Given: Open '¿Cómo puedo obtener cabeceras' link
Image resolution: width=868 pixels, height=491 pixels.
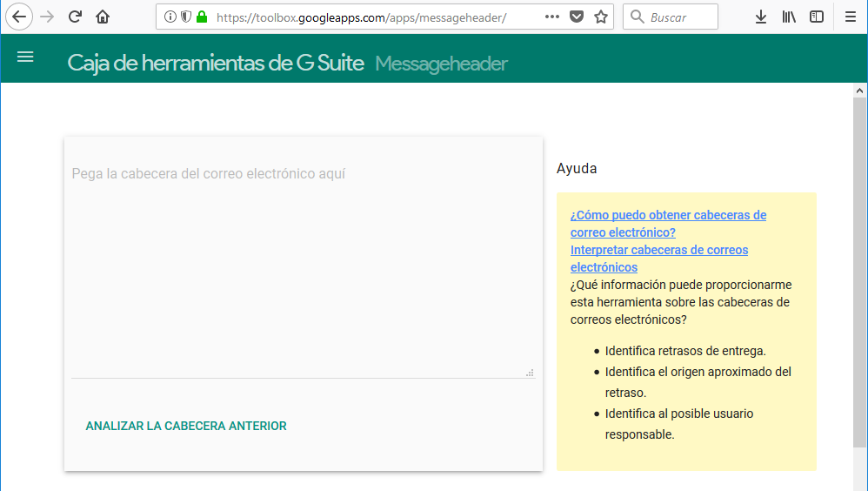Looking at the screenshot, I should click(668, 224).
